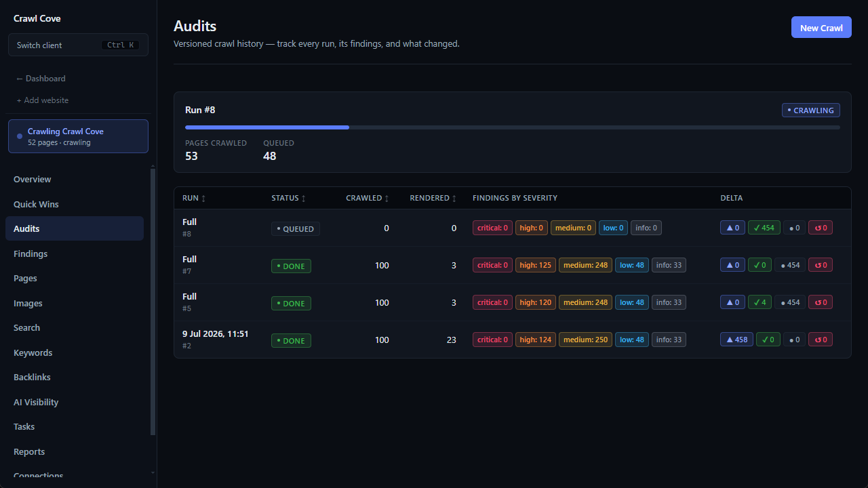Open Full run #5 row
Image resolution: width=868 pixels, height=488 pixels.
tap(513, 302)
